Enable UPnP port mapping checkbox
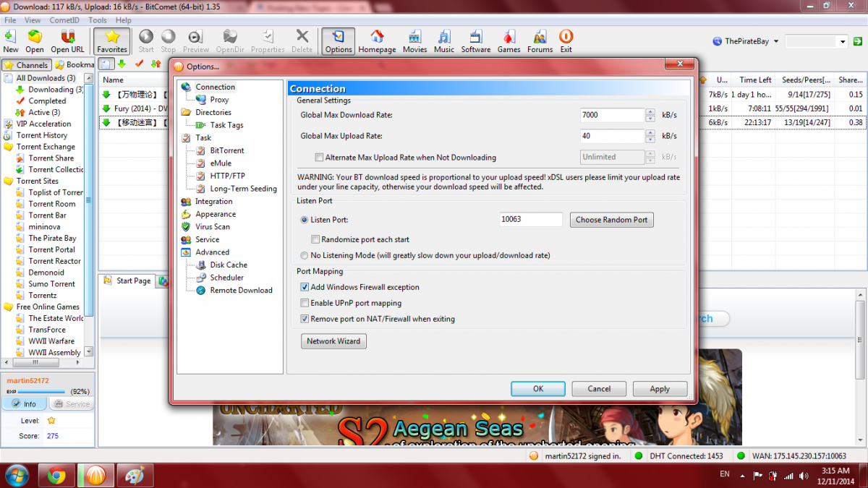The width and height of the screenshot is (868, 488). point(305,303)
